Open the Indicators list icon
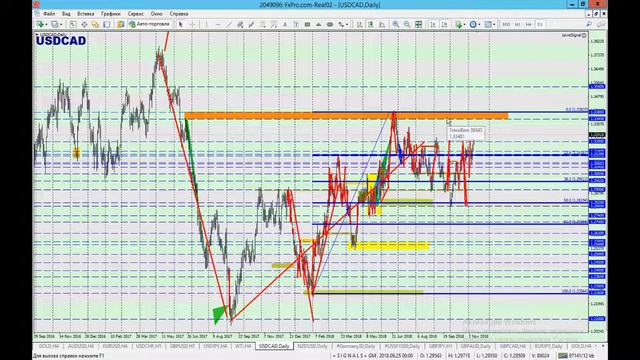Viewport: 640px width, 360px height. (459, 24)
